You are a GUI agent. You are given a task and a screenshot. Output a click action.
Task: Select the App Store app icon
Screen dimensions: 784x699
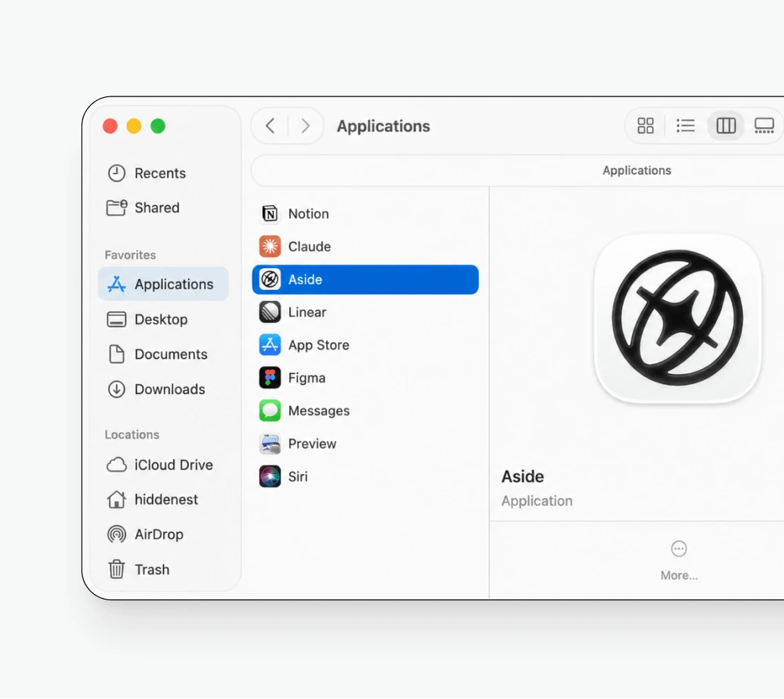click(x=270, y=346)
